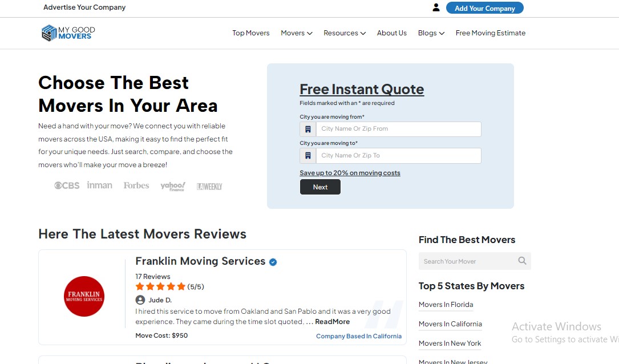Click the verified badge next to Franklin Moving Services
This screenshot has height=364, width=619.
coord(273,262)
